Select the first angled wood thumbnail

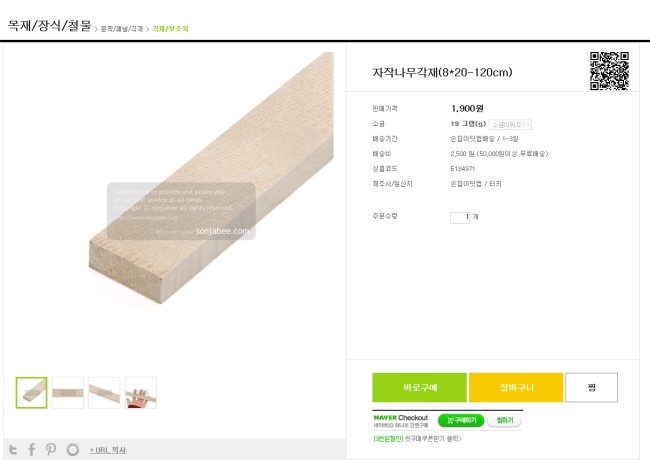(32, 392)
